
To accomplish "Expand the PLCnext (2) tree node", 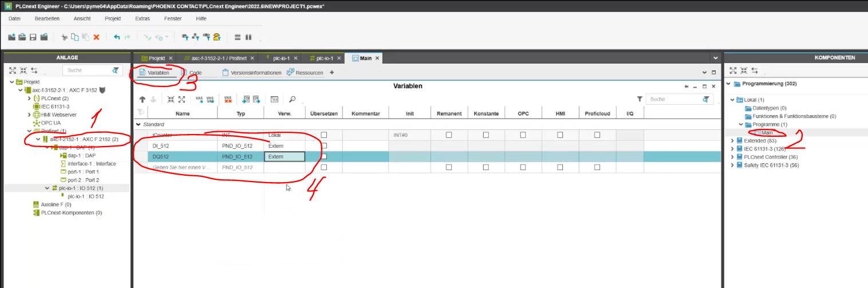I will [29, 98].
